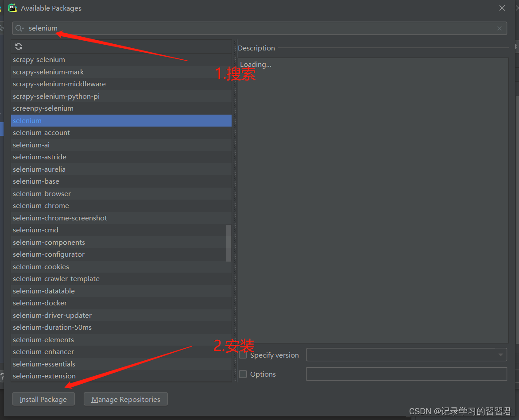Select the selenium-ai package
Viewport: 519px width, 420px height.
pos(121,145)
